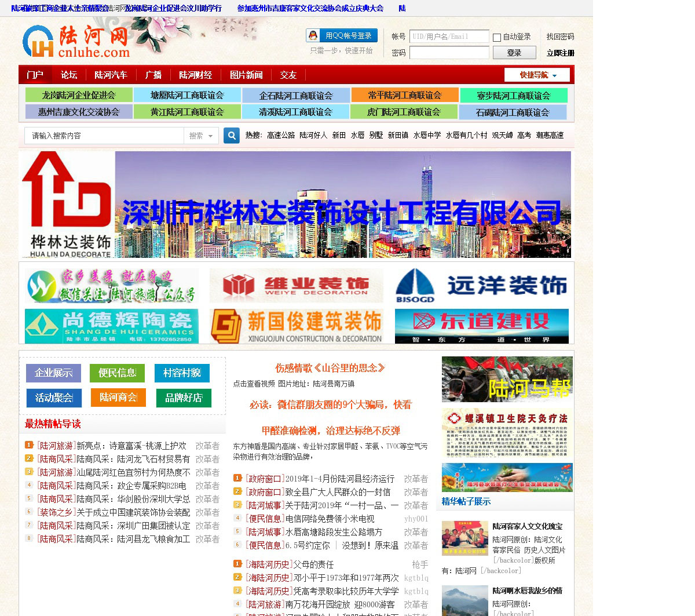Open post 电信网络免费领小米电视
695x616 pixels.
(330, 519)
